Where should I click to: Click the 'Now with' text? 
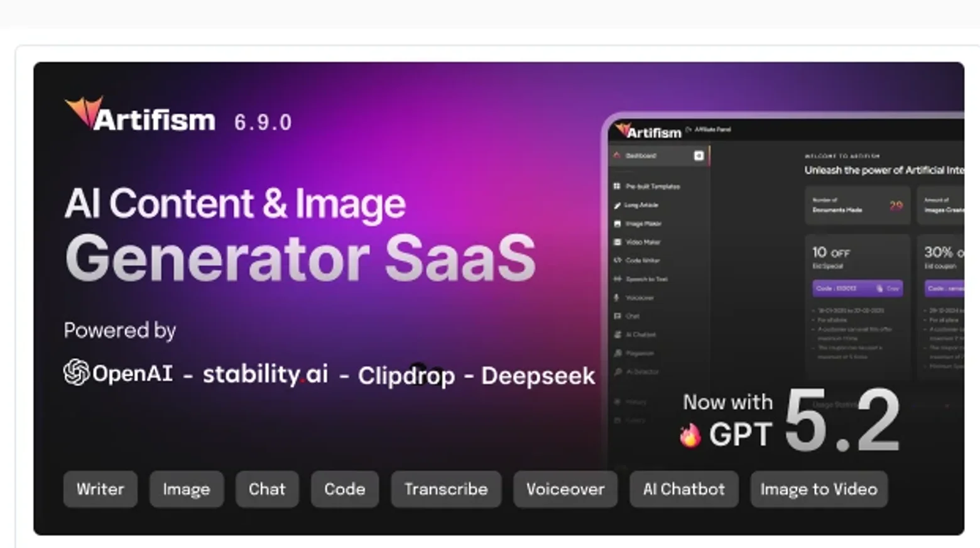point(727,402)
